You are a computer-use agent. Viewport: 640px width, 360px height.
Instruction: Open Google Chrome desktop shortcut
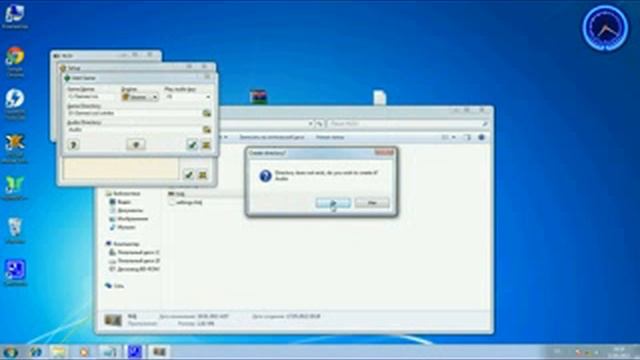coord(15,62)
